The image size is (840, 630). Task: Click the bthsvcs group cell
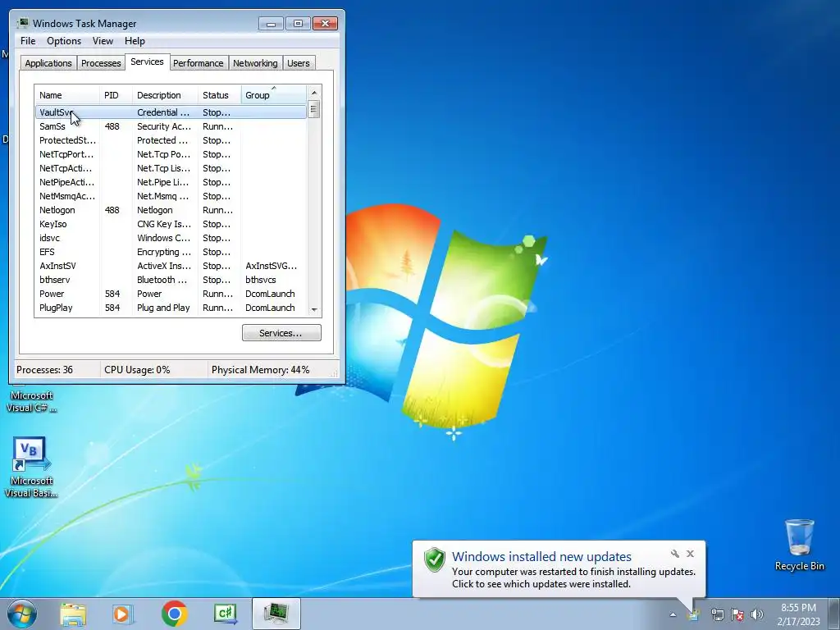point(260,280)
